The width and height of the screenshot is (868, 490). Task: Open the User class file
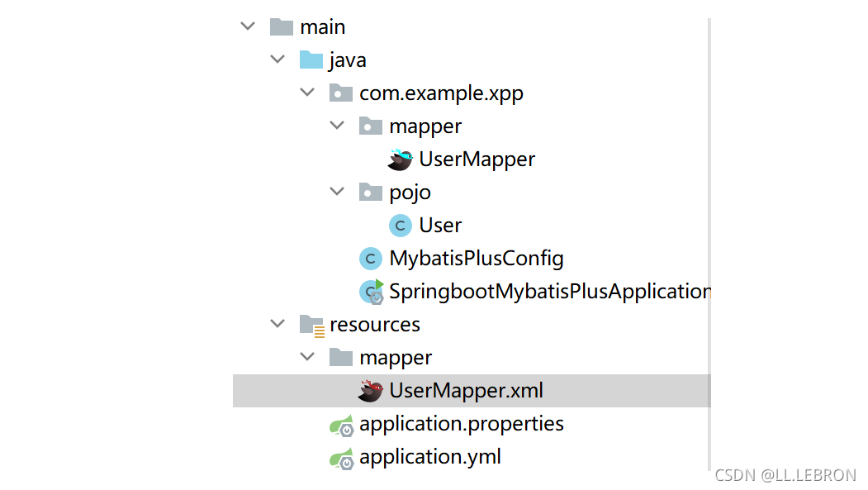440,226
